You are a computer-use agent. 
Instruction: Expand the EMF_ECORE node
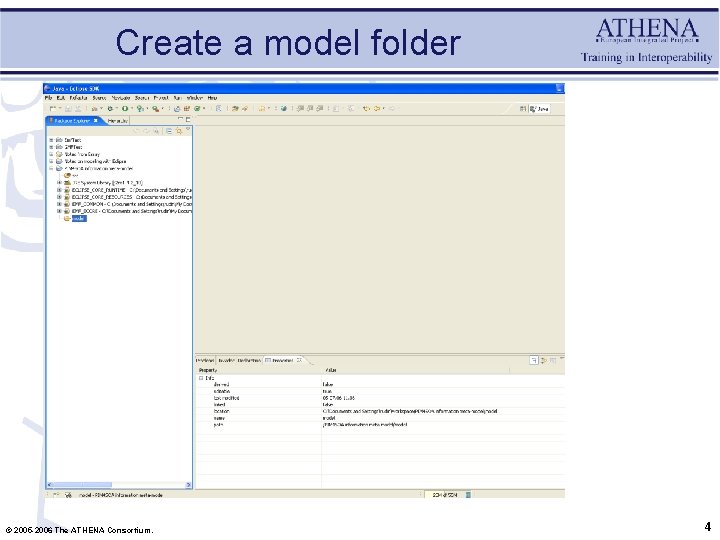pyautogui.click(x=59, y=211)
